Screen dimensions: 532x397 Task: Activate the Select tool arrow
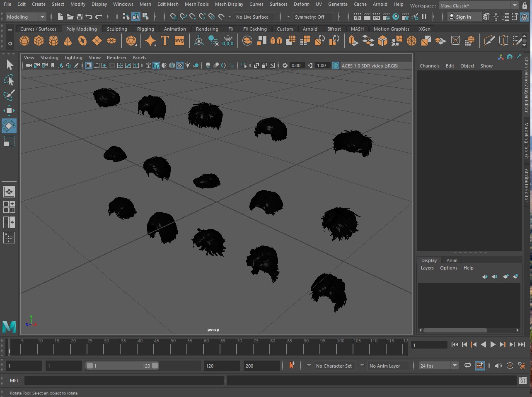pyautogui.click(x=9, y=65)
